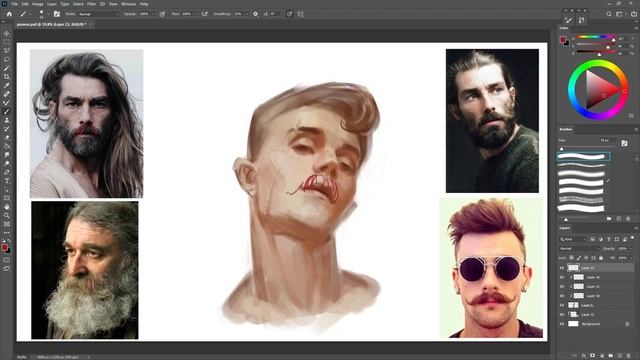Adjust the hue rainbow slider in Color panel
Screen dimensions: 640x360
[x=596, y=37]
